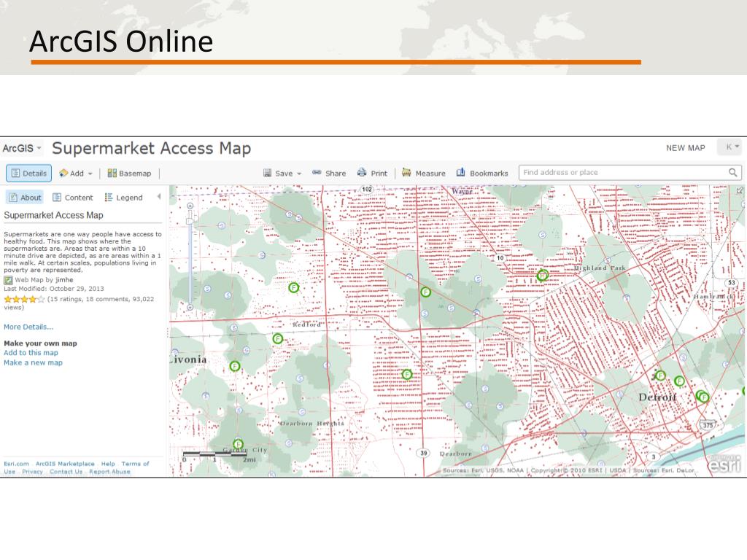Open the ArcGIS menu dropdown

click(x=22, y=148)
